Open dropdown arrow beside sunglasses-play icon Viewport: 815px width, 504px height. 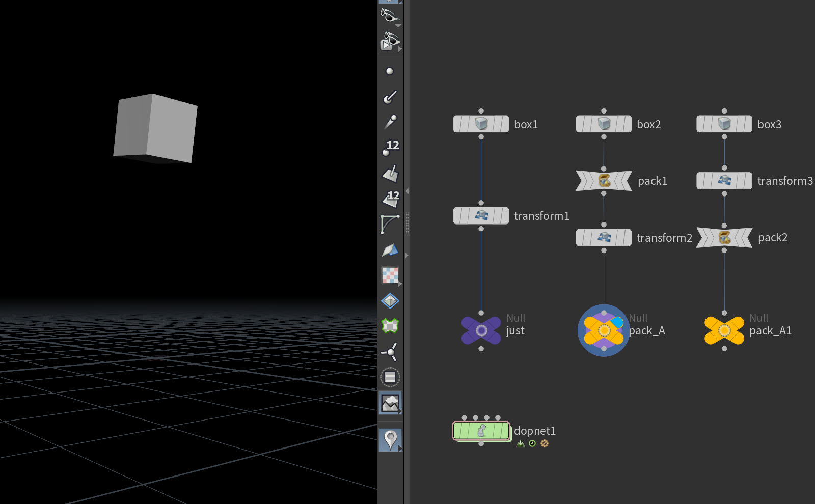[400, 49]
